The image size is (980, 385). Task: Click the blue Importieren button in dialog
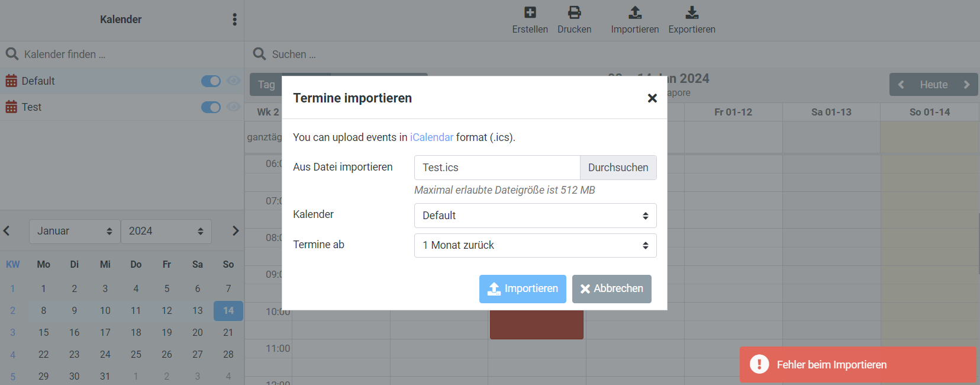(x=523, y=288)
